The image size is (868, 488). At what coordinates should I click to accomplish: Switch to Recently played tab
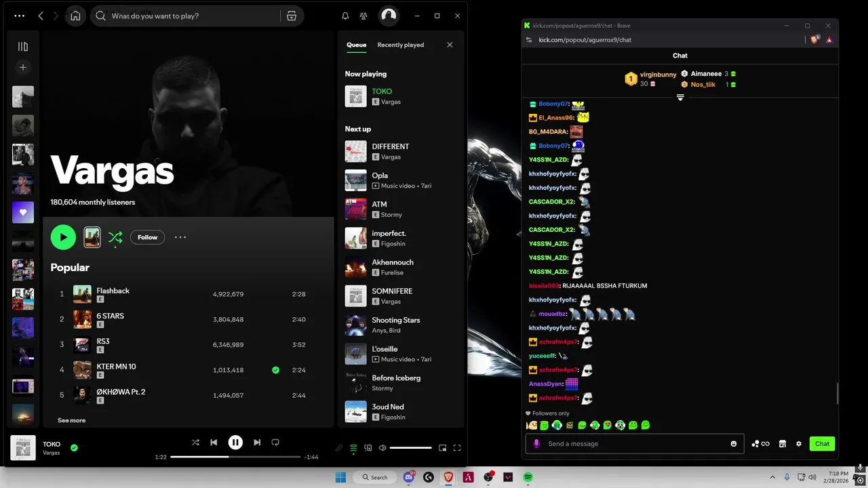[400, 45]
